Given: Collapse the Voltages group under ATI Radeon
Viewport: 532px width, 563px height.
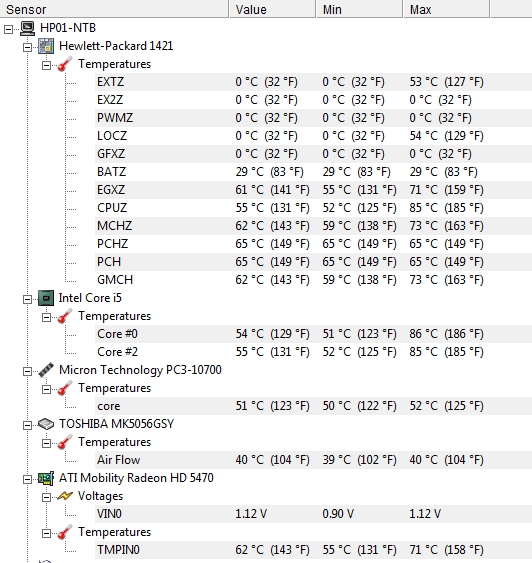Looking at the screenshot, I should click(x=46, y=497).
